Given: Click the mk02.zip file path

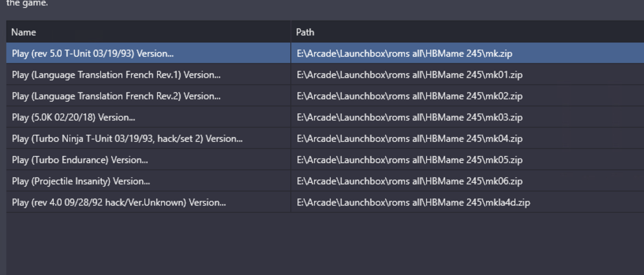Looking at the screenshot, I should click(410, 96).
